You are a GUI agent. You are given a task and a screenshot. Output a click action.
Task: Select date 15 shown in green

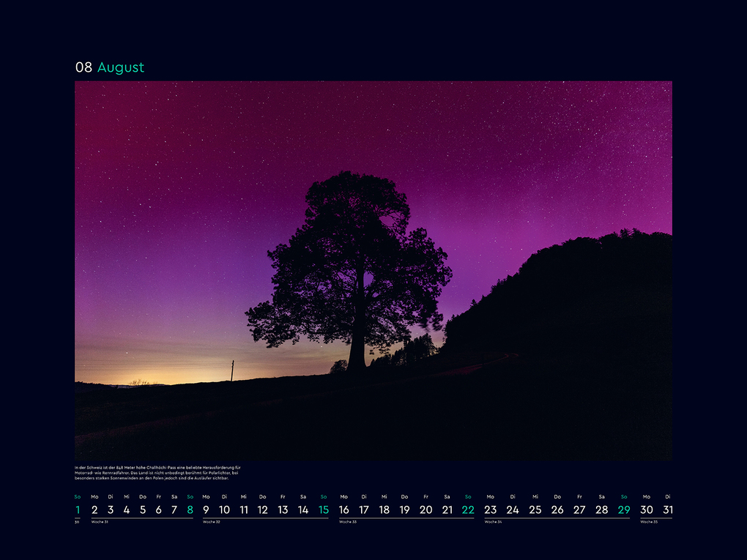click(x=323, y=509)
